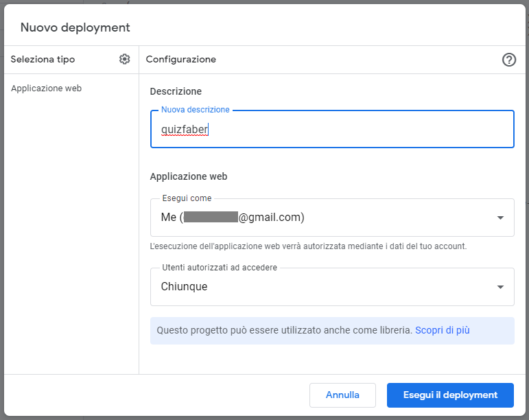Screen dimensions: 529x420
Task: Click the Me gmail account value
Action: (233, 218)
